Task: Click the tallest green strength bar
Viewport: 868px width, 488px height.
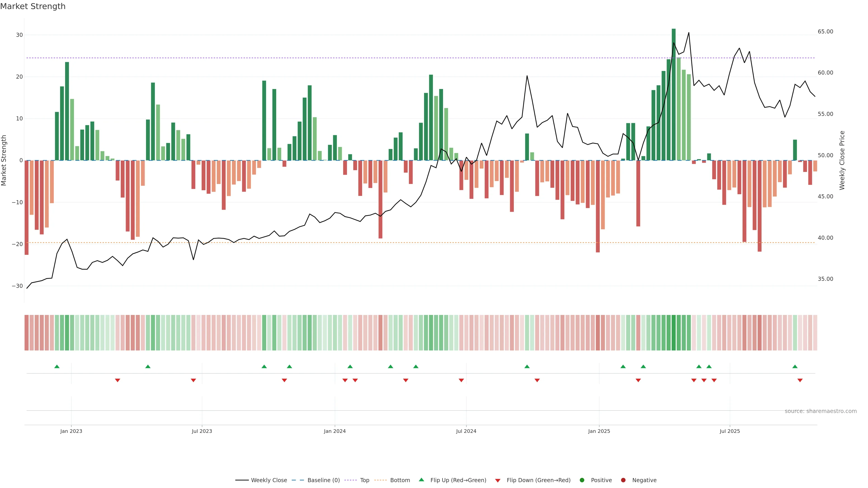Action: tap(674, 94)
